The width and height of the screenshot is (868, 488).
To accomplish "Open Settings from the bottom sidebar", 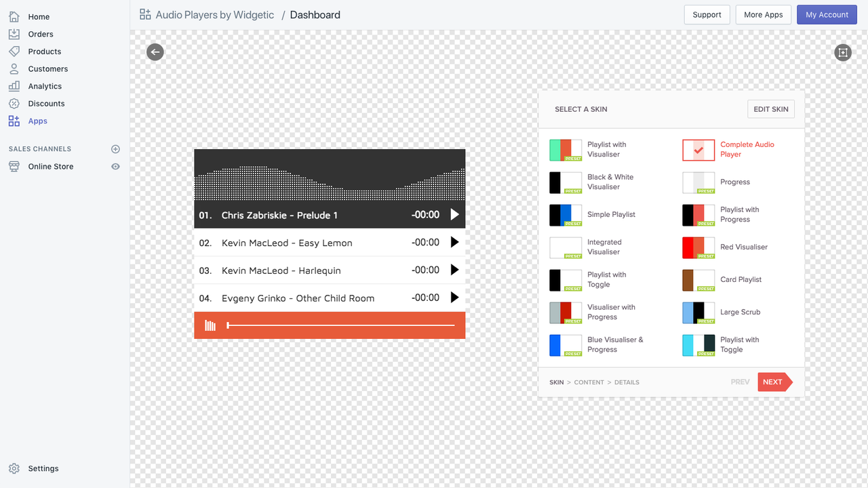I will click(x=43, y=468).
